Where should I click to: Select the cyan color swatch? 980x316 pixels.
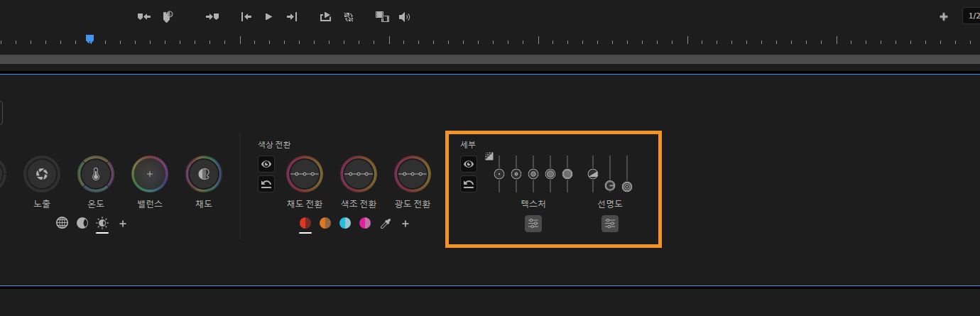coord(345,223)
